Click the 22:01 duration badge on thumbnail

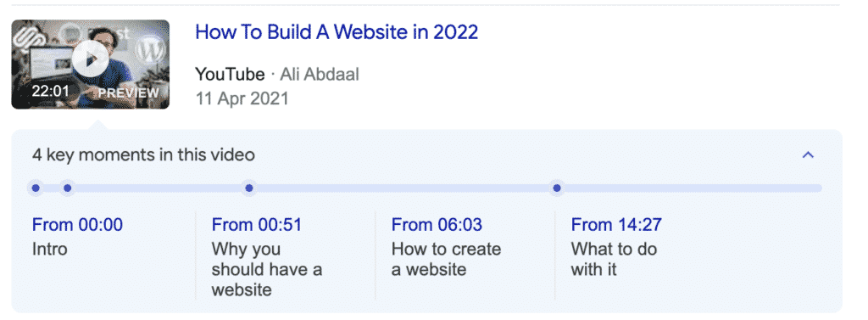click(x=50, y=91)
